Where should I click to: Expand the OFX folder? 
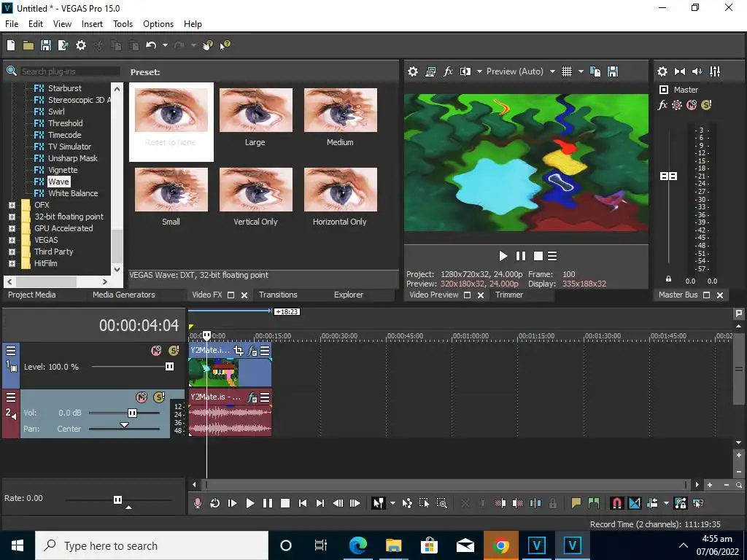click(12, 205)
